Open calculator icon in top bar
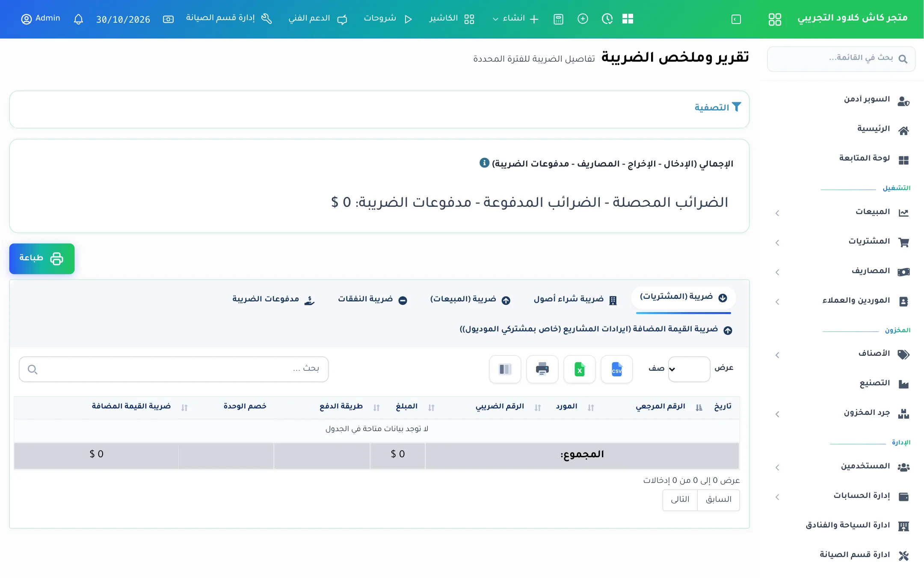 pyautogui.click(x=558, y=19)
